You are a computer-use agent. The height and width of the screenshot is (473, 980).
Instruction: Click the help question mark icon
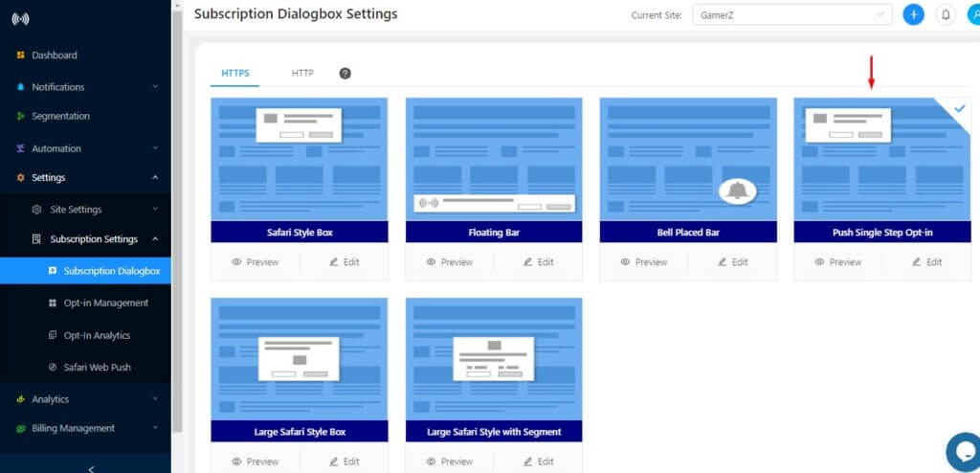tap(345, 73)
